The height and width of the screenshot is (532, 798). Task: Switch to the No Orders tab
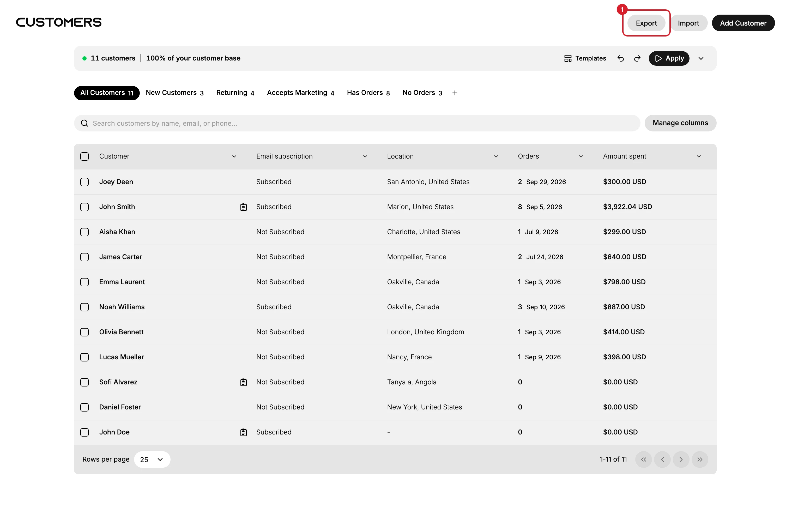click(x=422, y=93)
